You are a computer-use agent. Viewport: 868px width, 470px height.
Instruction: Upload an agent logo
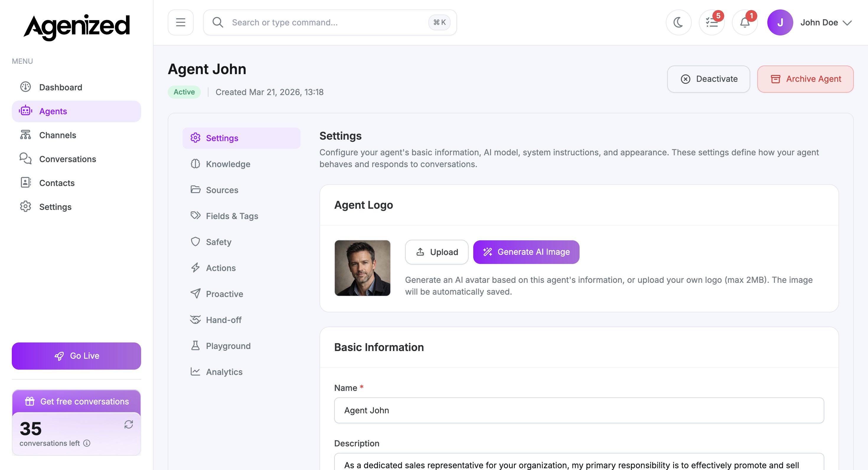coord(436,252)
